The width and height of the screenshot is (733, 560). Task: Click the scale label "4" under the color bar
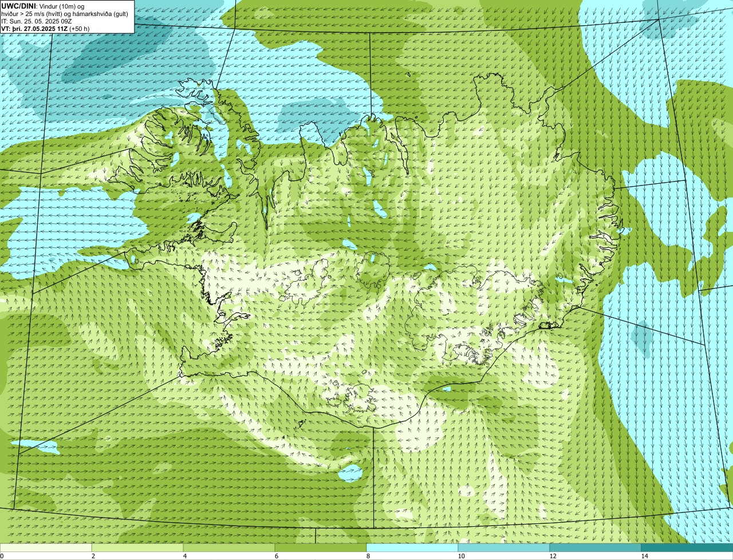[184, 556]
